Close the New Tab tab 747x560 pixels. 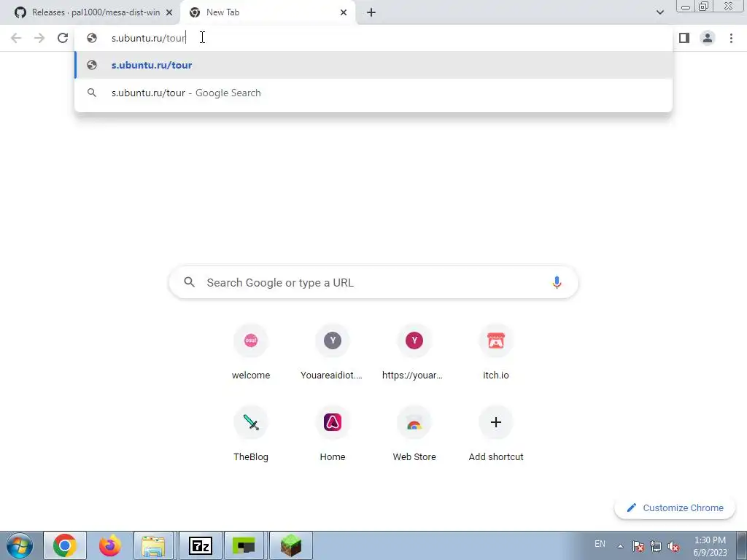pyautogui.click(x=344, y=12)
